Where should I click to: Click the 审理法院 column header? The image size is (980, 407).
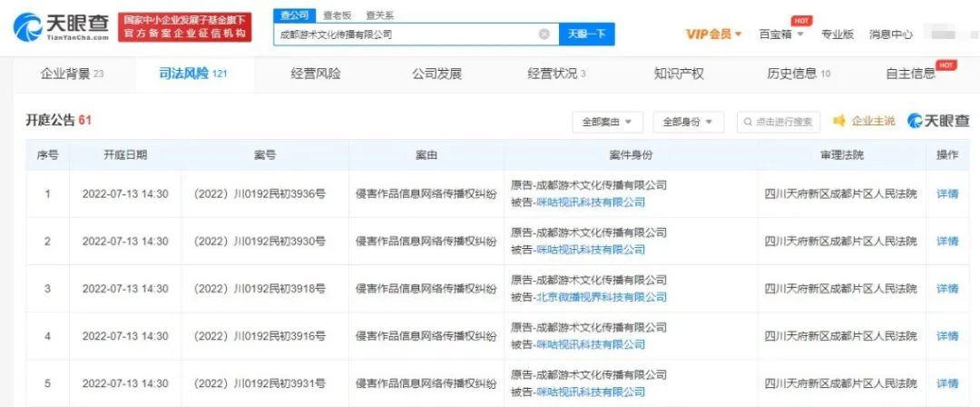(x=841, y=155)
